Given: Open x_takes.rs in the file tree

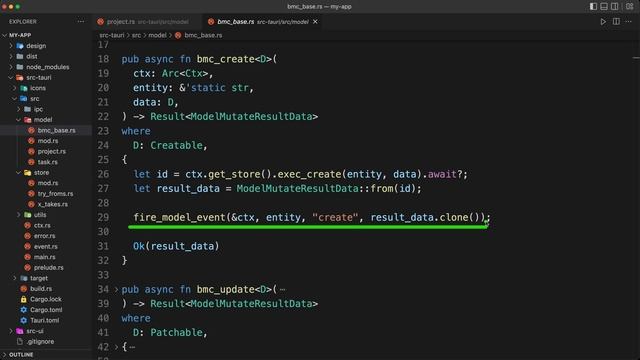Looking at the screenshot, I should coord(53,204).
